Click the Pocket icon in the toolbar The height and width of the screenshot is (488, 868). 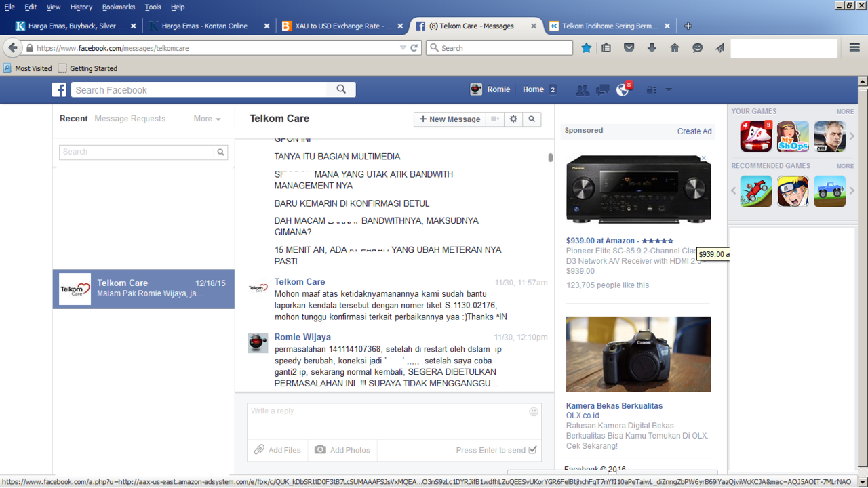click(x=629, y=48)
